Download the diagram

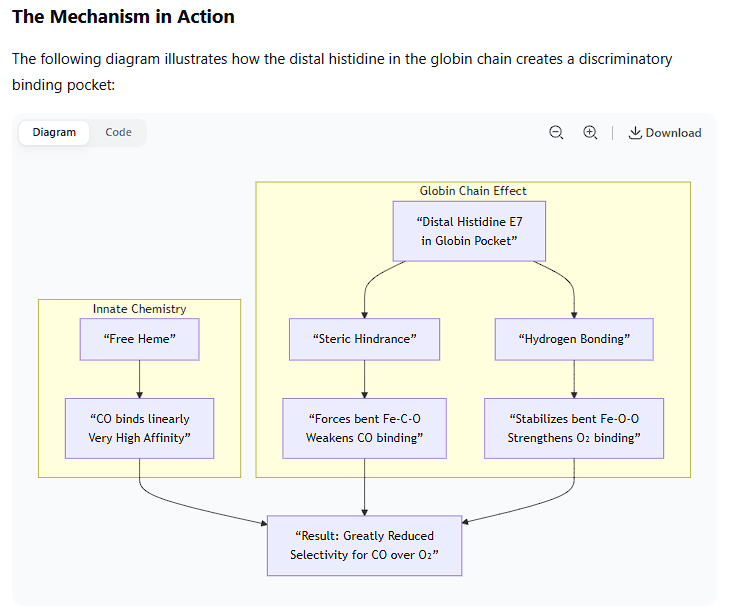pyautogui.click(x=664, y=133)
